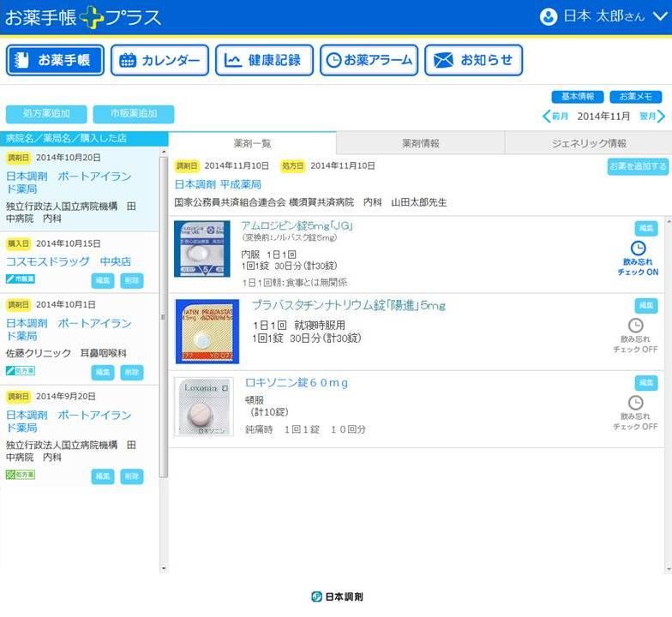Click the 基本情報 button
This screenshot has height=617, width=672.
(578, 97)
